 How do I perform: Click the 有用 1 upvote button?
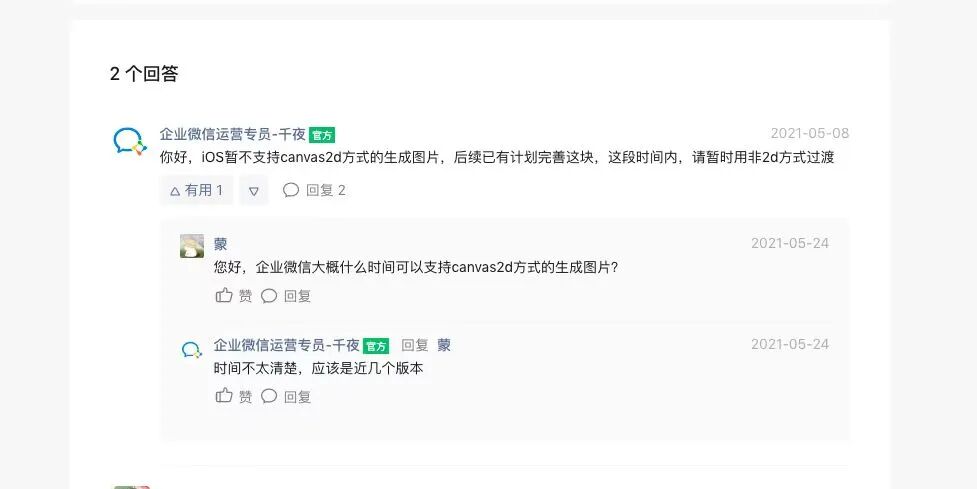click(x=196, y=191)
